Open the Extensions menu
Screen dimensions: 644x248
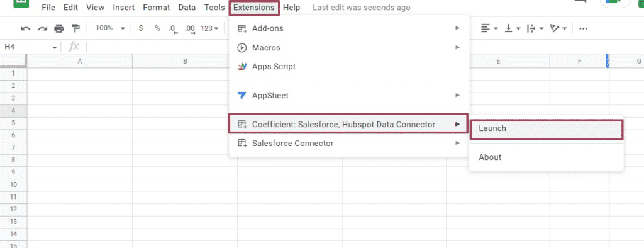click(254, 8)
